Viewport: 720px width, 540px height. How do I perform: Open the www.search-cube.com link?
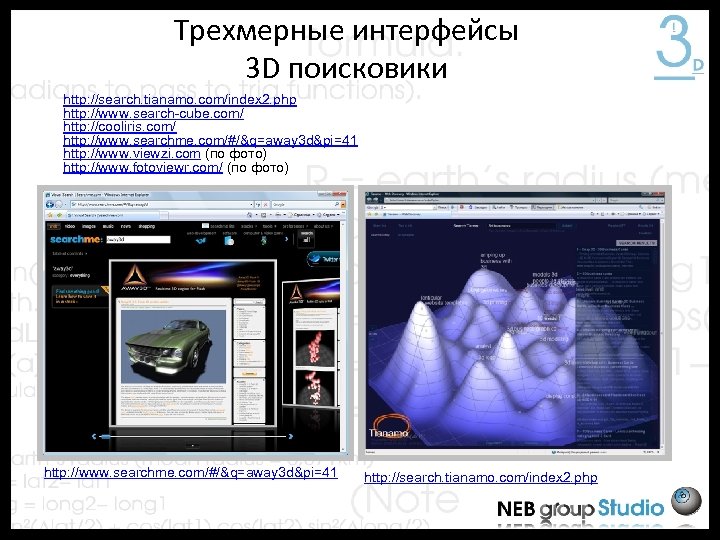(x=153, y=113)
